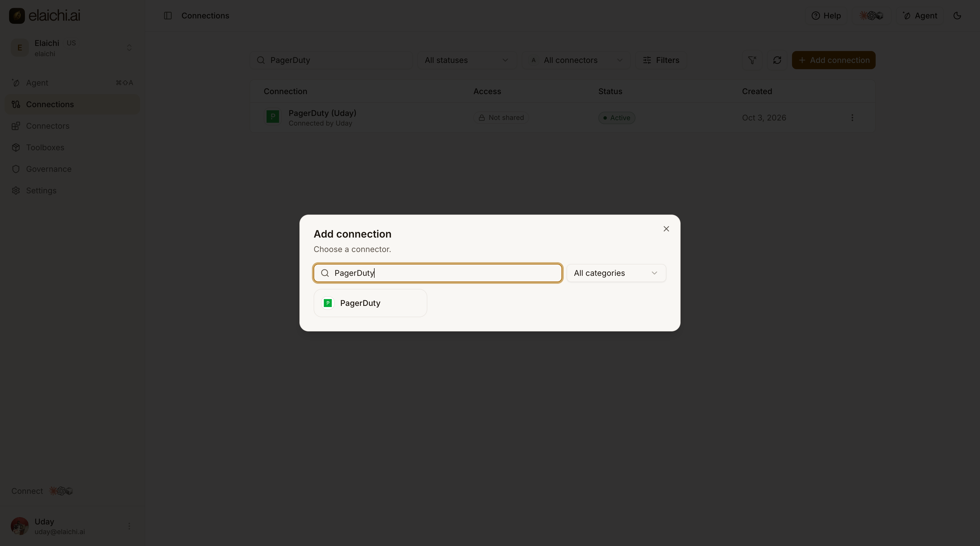Click the lock icon in Not shared badge
Screen dimensions: 980x546
point(481,118)
